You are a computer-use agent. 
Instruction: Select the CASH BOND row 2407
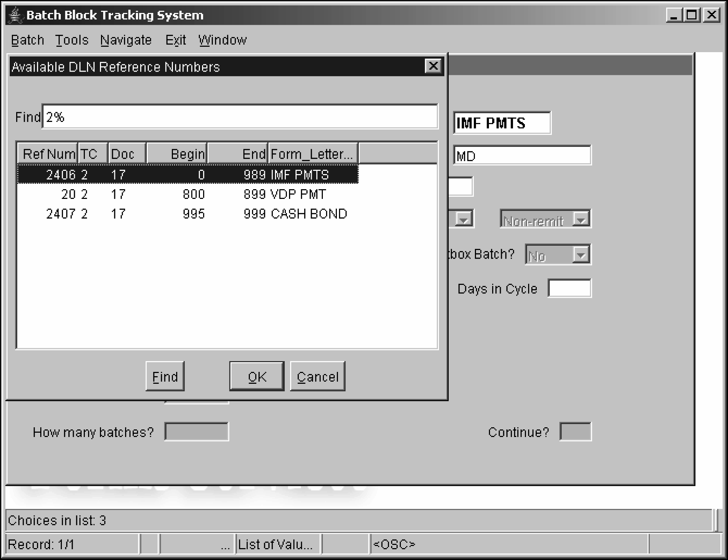[x=187, y=214]
